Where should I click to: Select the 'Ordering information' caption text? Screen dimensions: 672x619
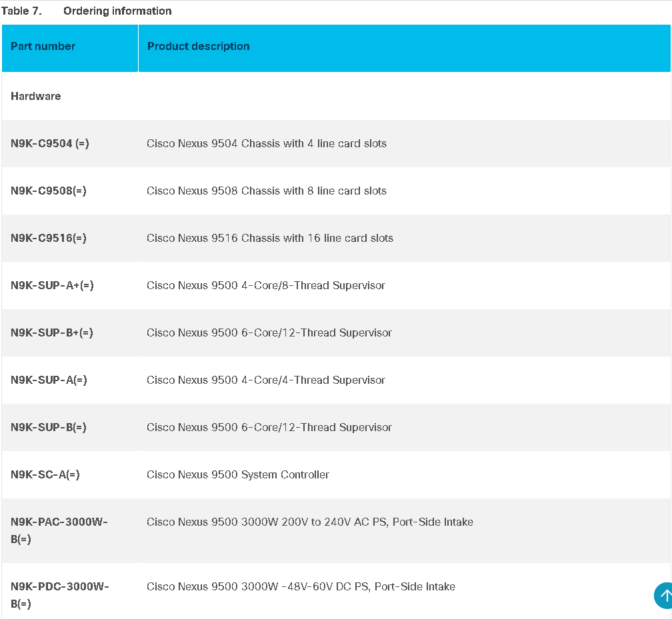117,11
